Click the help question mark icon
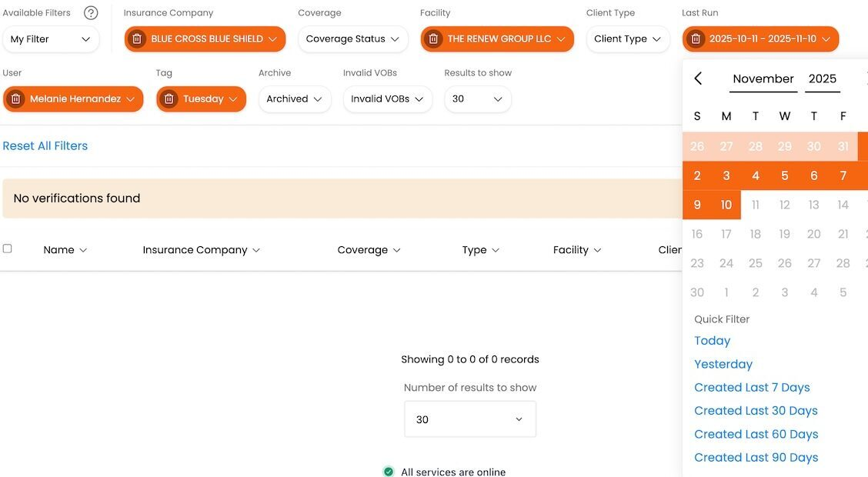 click(91, 13)
